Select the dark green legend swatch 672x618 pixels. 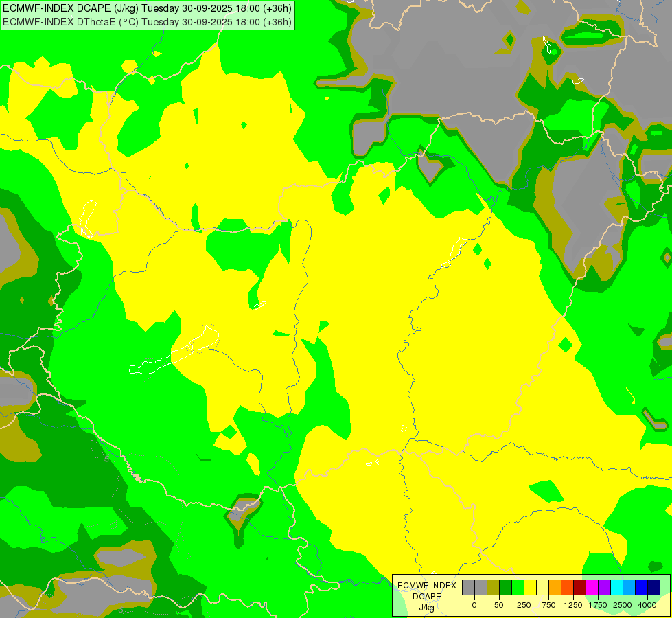(506, 588)
